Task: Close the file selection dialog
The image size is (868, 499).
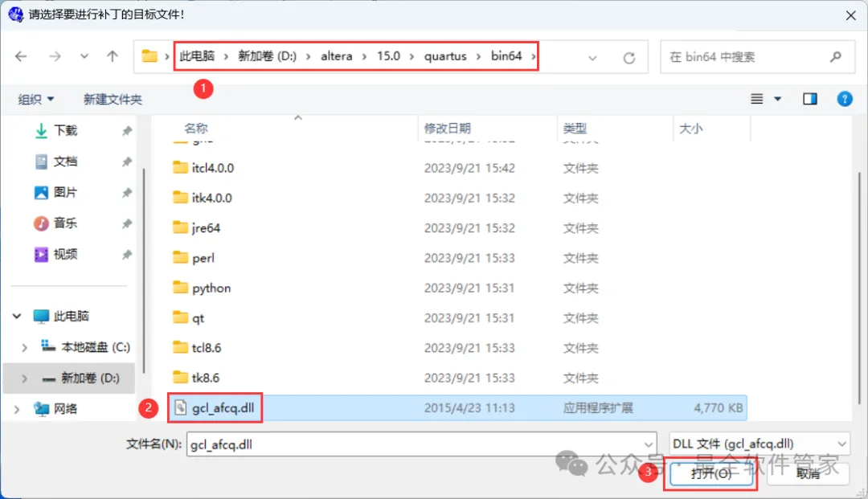Action: pos(851,15)
